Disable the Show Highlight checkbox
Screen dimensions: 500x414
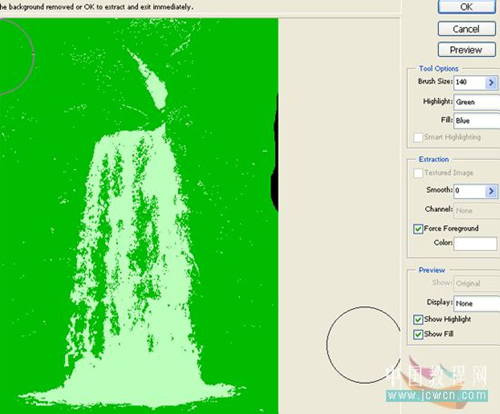418,320
